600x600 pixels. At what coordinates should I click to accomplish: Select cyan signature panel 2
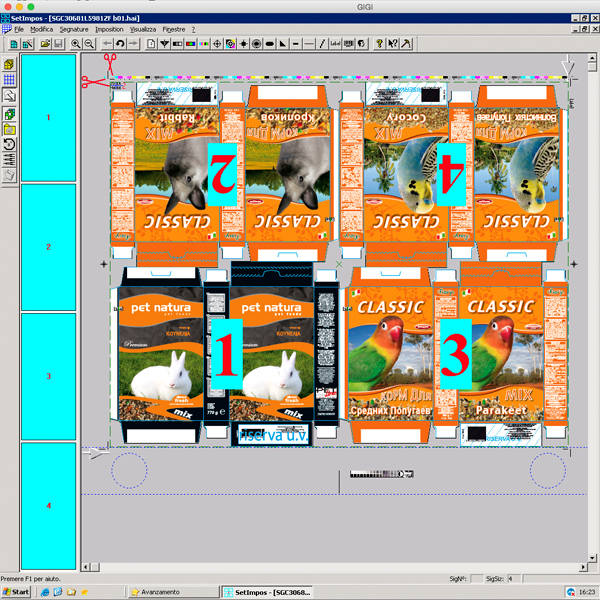pyautogui.click(x=49, y=247)
